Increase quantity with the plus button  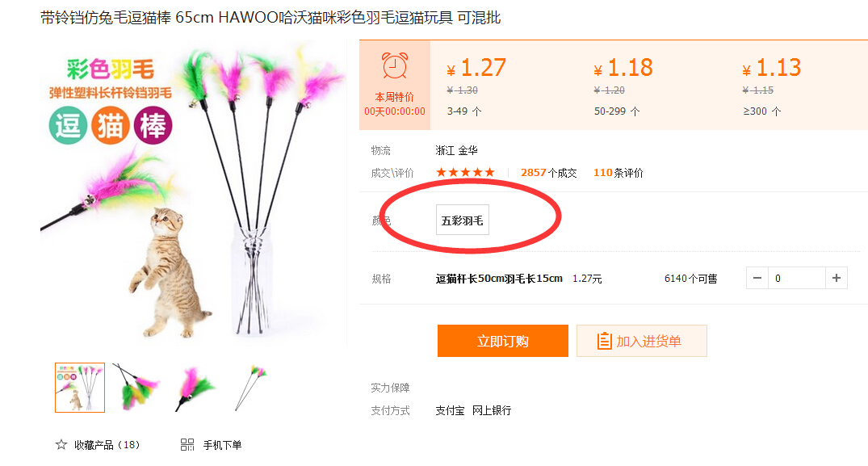pos(837,278)
